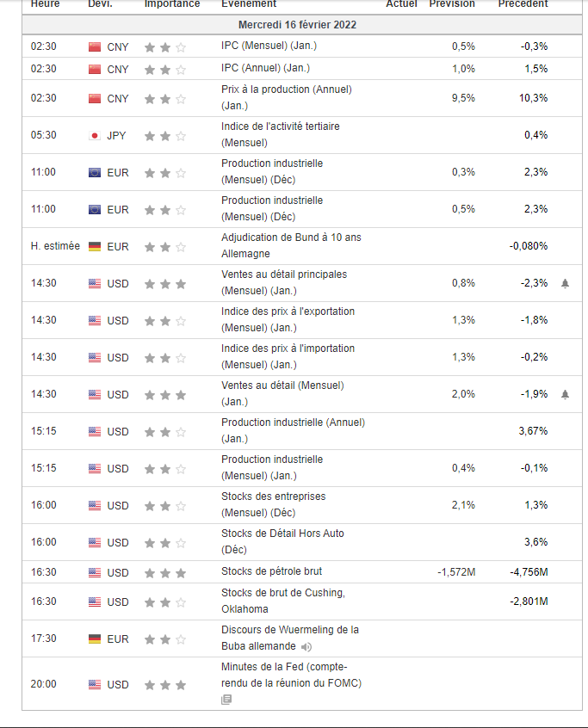Open the document icon under Minutes de la Fed
The width and height of the screenshot is (588, 728).
coord(226,700)
